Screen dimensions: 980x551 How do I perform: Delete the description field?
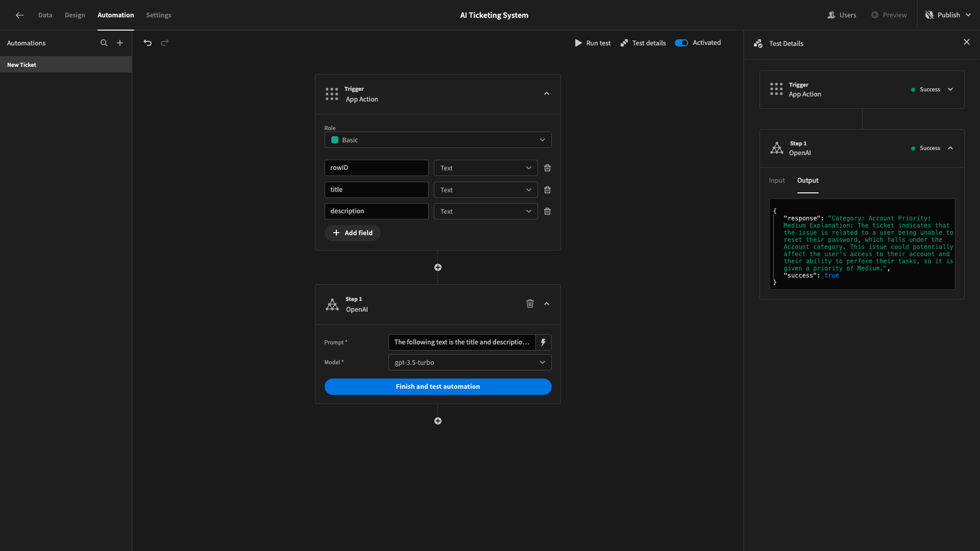point(547,211)
